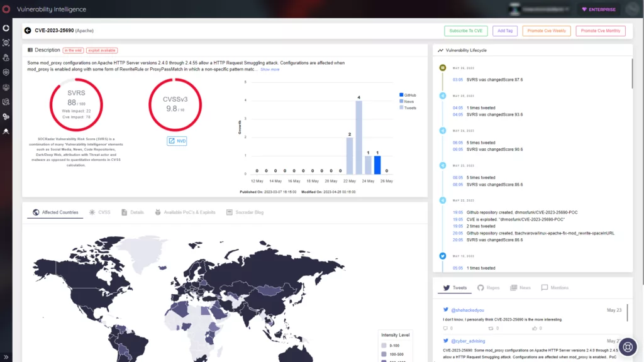The height and width of the screenshot is (362, 644).
Task: Click the dark blue GitHub bar
Action: pos(377,165)
